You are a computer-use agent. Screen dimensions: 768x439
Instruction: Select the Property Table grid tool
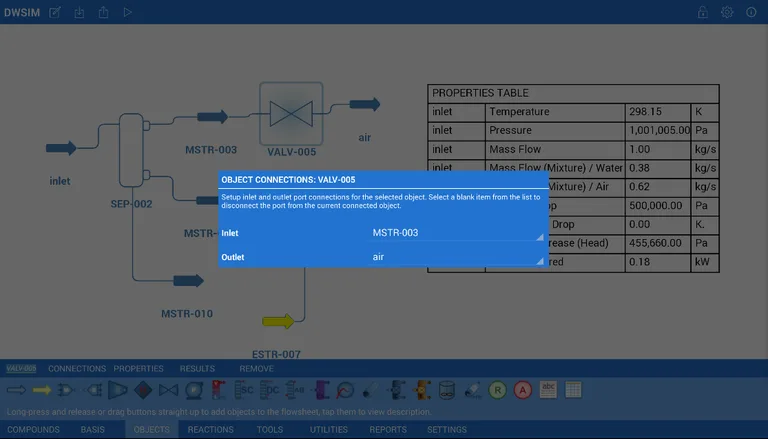[573, 390]
